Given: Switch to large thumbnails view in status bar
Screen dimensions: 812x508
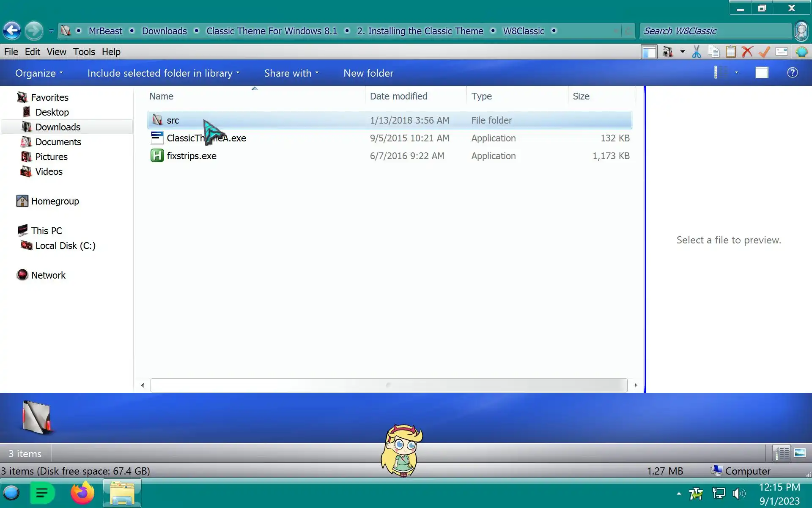Looking at the screenshot, I should (800, 453).
